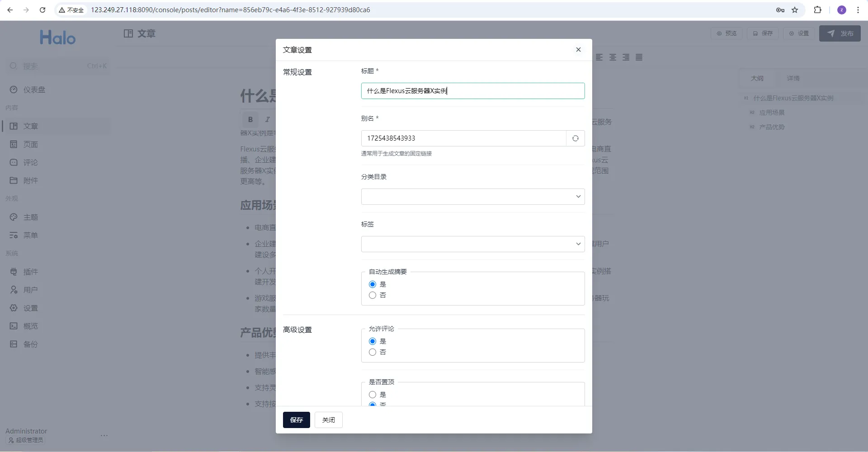Viewport: 868px width, 452px height.
Task: Click the header 保存 save button
Action: point(763,33)
